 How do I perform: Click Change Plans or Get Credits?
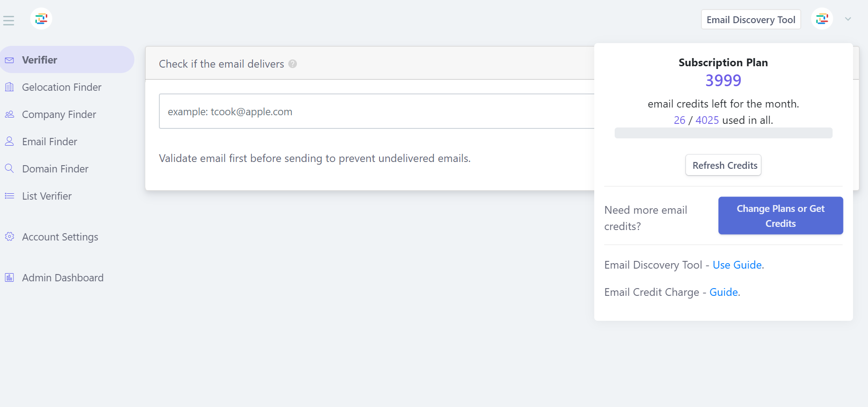780,216
